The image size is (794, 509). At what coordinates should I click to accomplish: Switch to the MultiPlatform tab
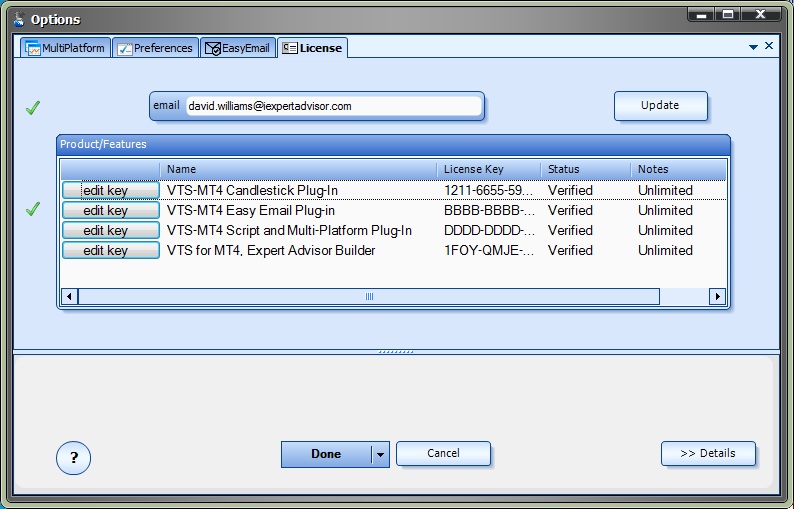(x=65, y=48)
